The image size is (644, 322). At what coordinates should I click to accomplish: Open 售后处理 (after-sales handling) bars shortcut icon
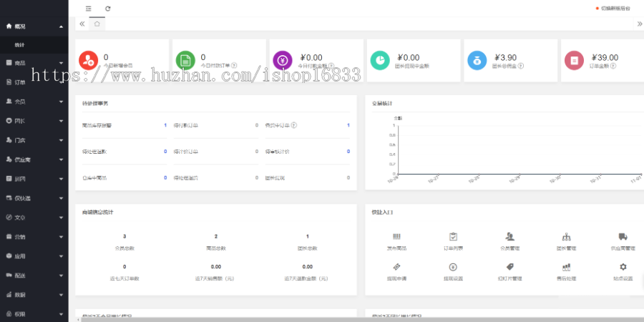[567, 267]
